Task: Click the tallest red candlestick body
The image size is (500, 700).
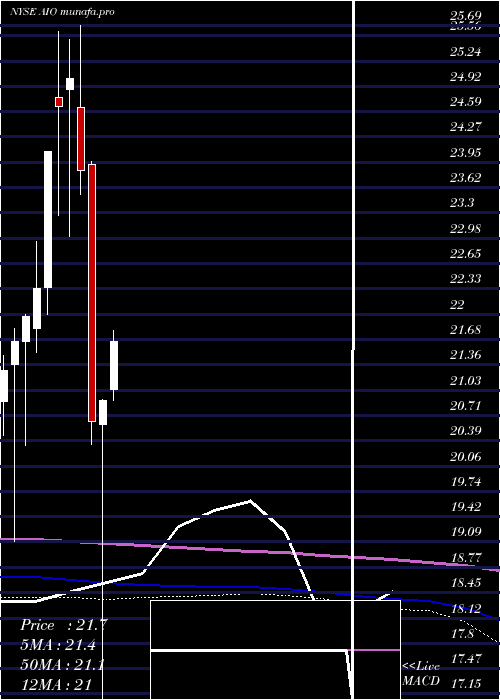Action: click(92, 293)
